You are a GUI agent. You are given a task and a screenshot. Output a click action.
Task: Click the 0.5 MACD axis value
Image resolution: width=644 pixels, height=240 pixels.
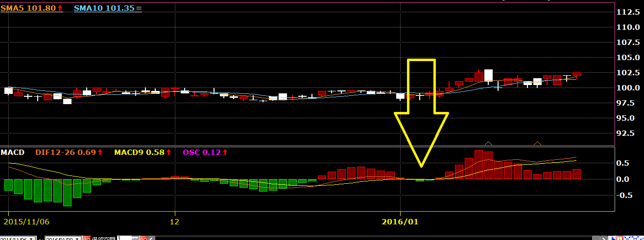[624, 163]
